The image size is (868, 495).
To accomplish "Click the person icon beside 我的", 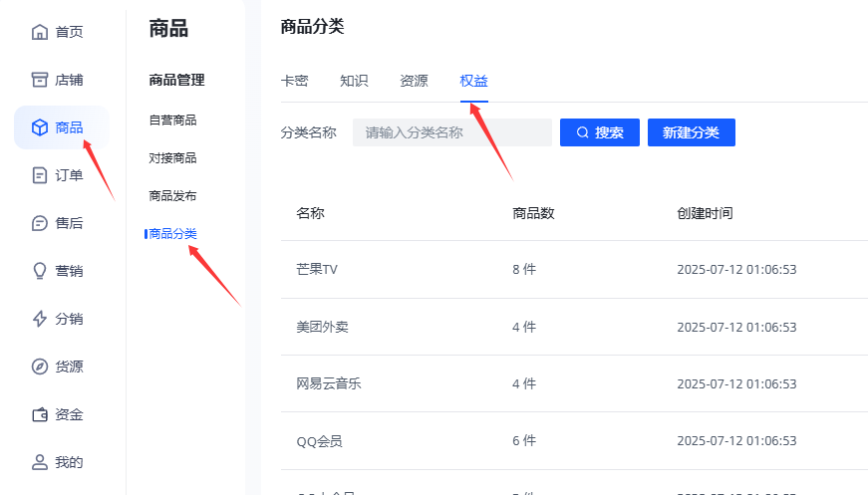I will 39,462.
